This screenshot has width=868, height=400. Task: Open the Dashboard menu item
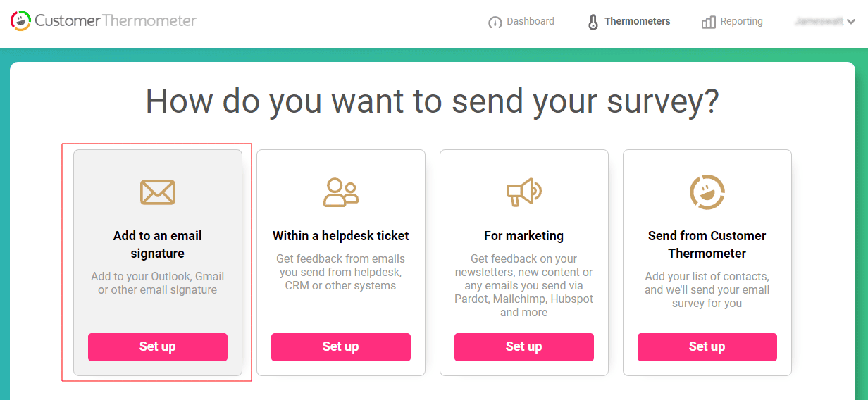click(531, 22)
